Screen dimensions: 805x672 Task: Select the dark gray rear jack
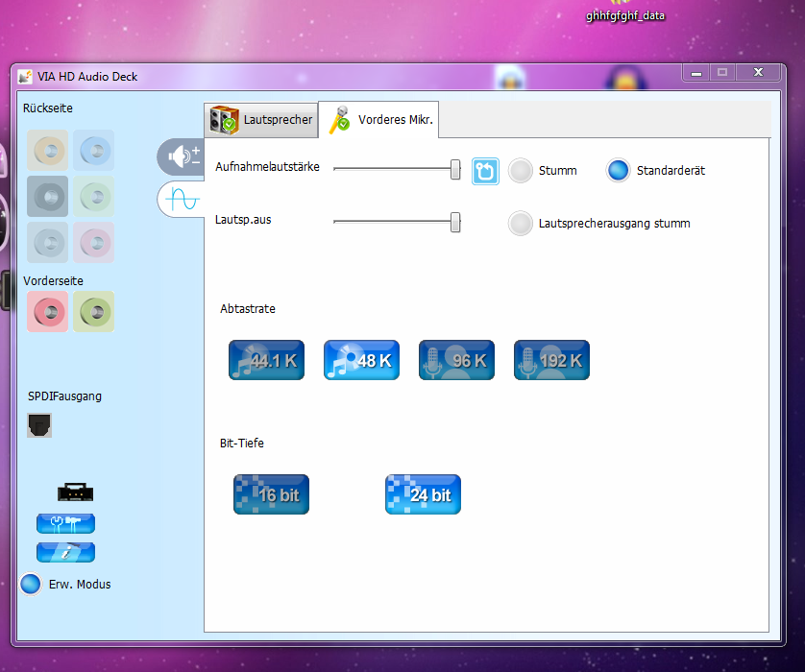48,197
